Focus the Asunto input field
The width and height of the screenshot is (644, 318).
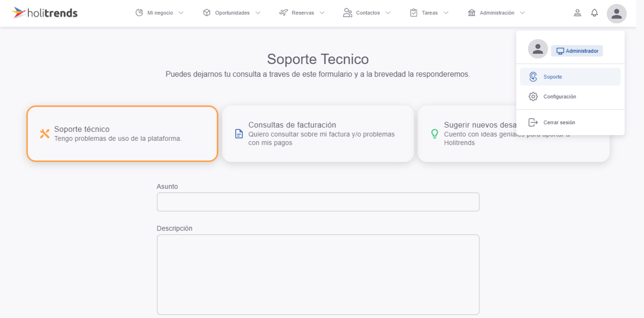pyautogui.click(x=318, y=202)
